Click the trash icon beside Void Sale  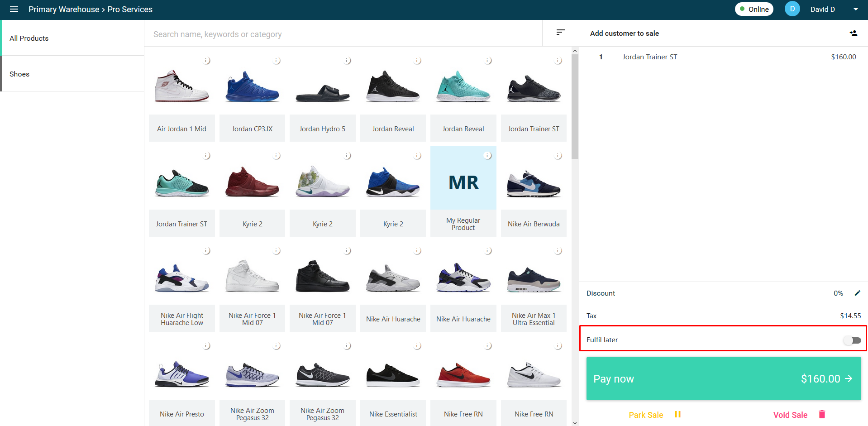[822, 414]
